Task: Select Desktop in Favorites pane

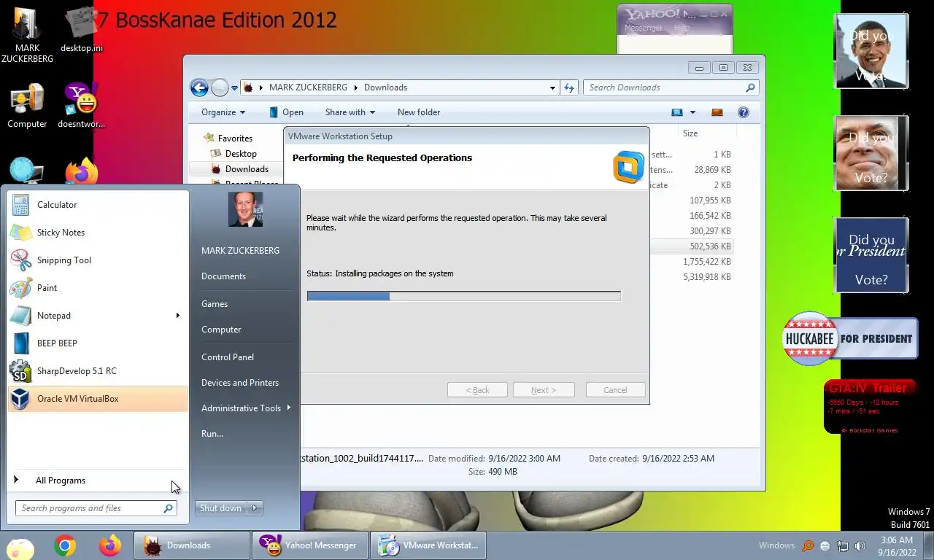Action: [x=241, y=154]
